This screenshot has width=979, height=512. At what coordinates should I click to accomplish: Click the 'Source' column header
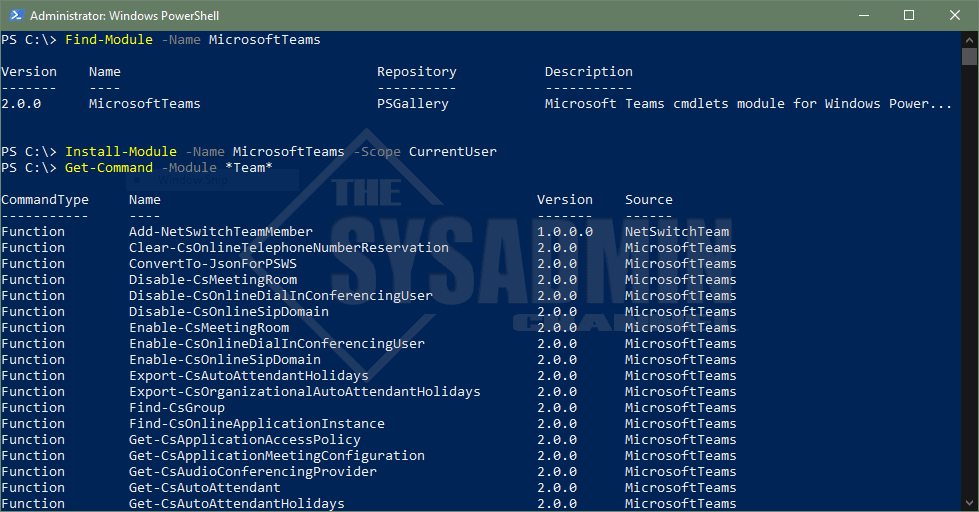pyautogui.click(x=649, y=200)
